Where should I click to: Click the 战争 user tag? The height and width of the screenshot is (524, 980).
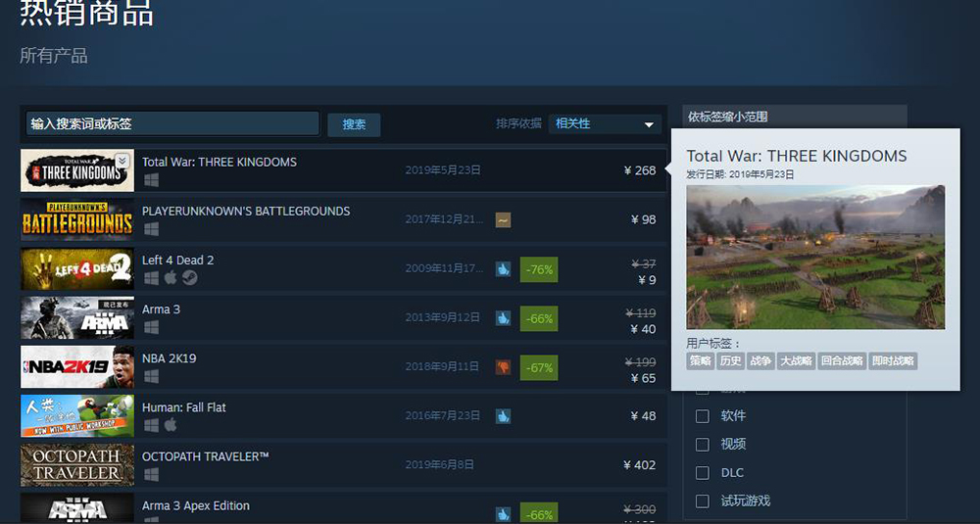(760, 361)
